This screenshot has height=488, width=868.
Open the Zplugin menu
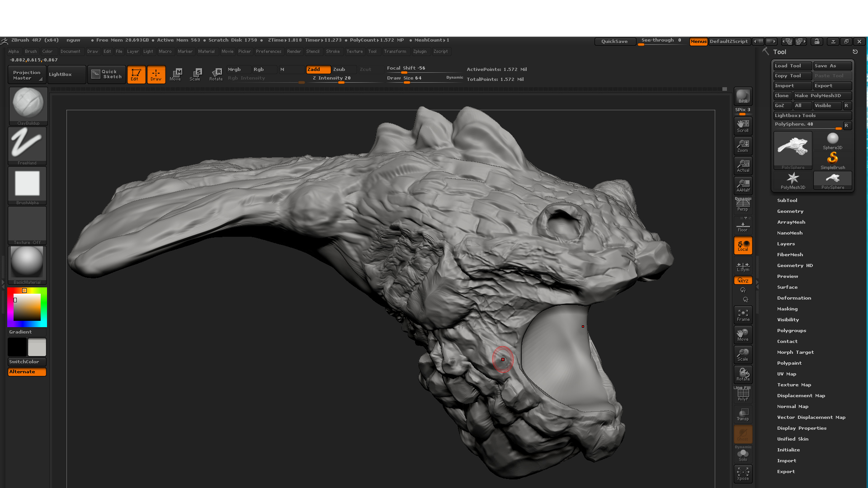[420, 52]
